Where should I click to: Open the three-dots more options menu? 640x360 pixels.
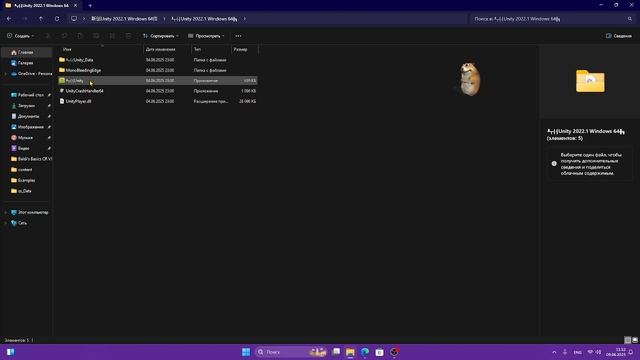click(238, 36)
